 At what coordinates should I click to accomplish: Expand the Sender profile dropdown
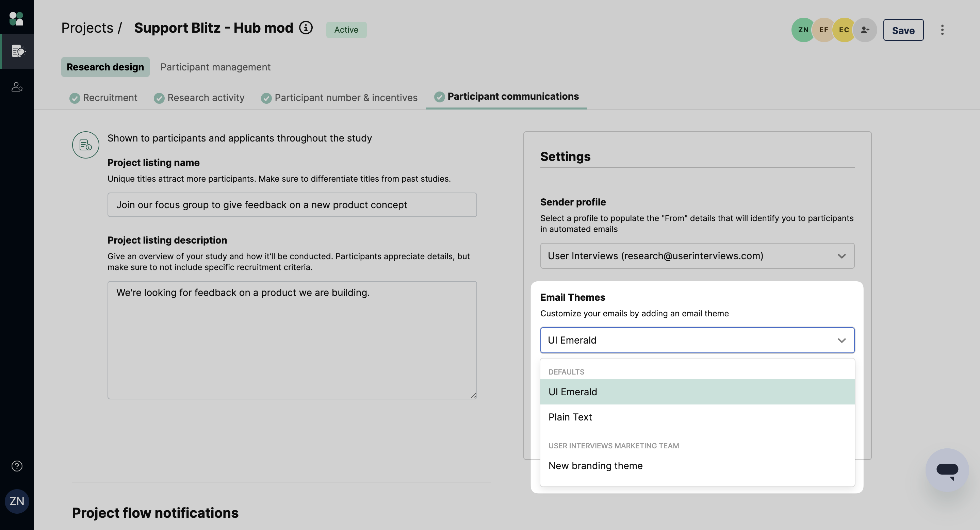click(x=697, y=256)
